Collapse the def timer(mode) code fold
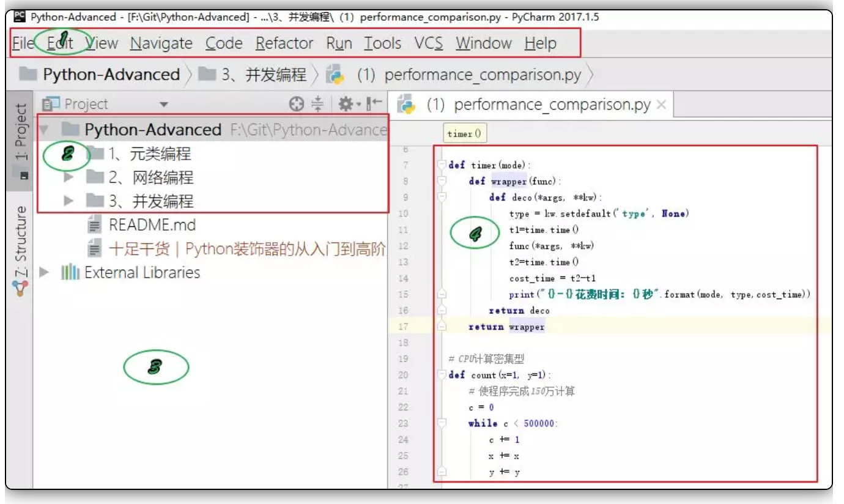The height and width of the screenshot is (504, 844). coord(442,165)
